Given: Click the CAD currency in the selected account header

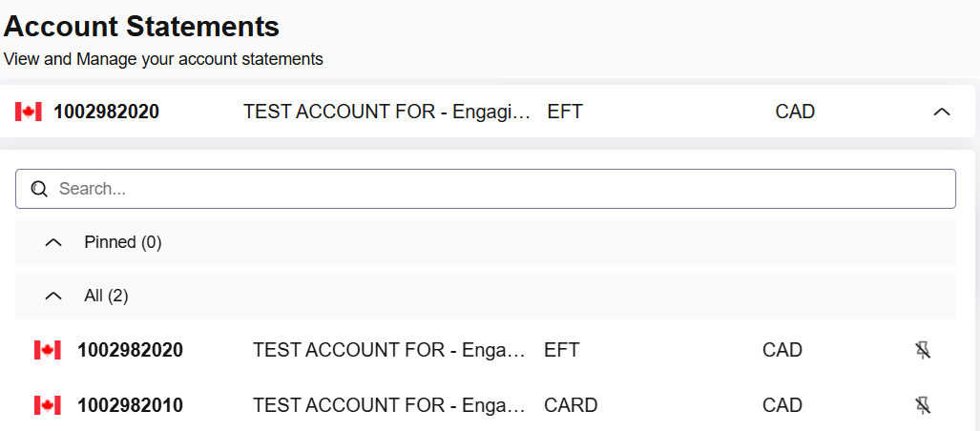Looking at the screenshot, I should pos(795,112).
